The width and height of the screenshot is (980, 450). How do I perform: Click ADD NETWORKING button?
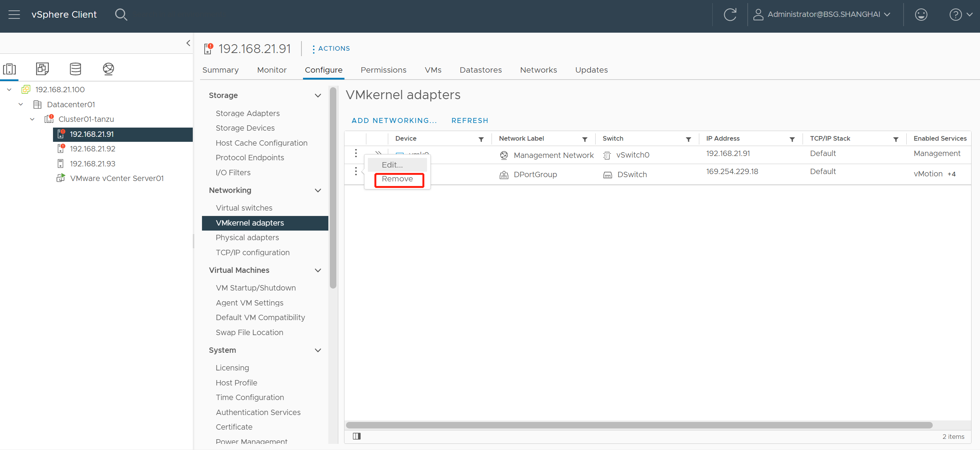(394, 120)
